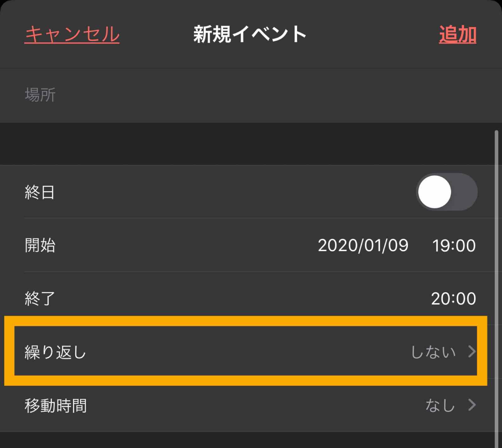Click the vertical scrollbar on the right
502x448 pixels.
coord(496,289)
